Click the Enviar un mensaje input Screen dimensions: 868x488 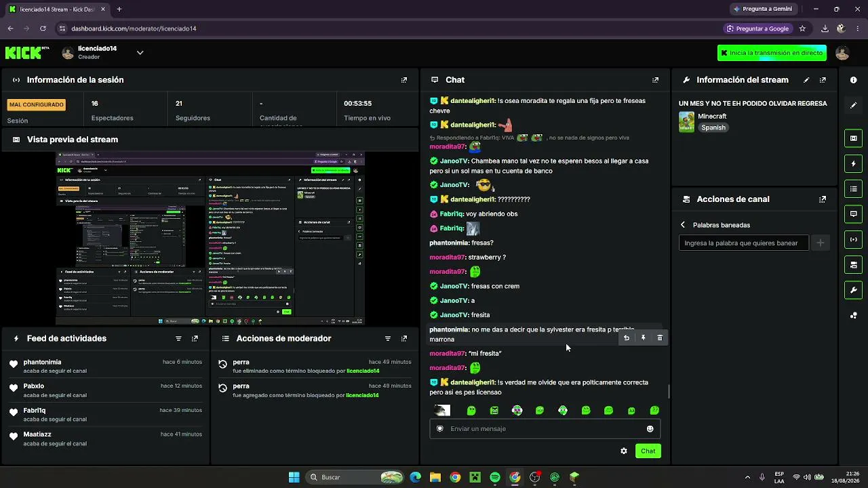tap(545, 428)
